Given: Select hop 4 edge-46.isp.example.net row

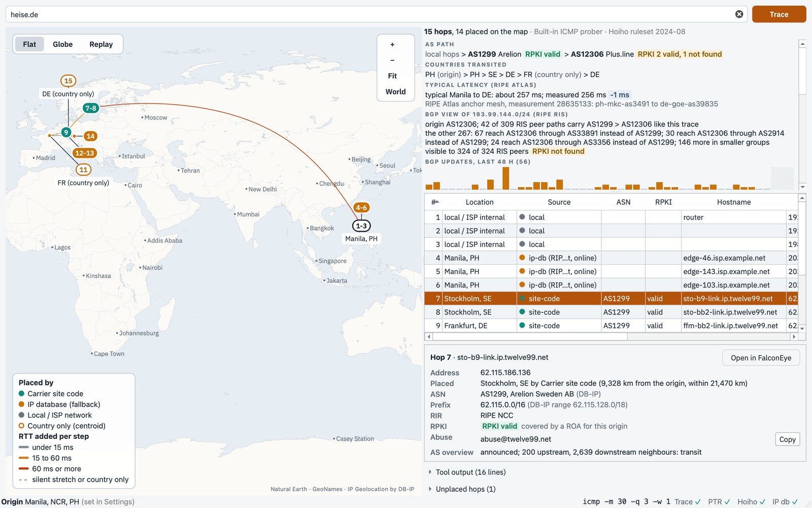Looking at the screenshot, I should (611, 258).
